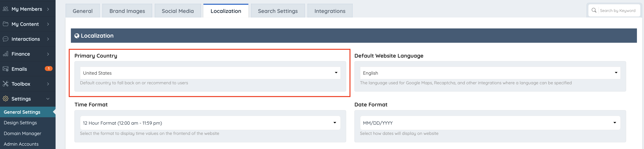Open the Time Format dropdown
This screenshot has height=149, width=644.
tap(210, 123)
